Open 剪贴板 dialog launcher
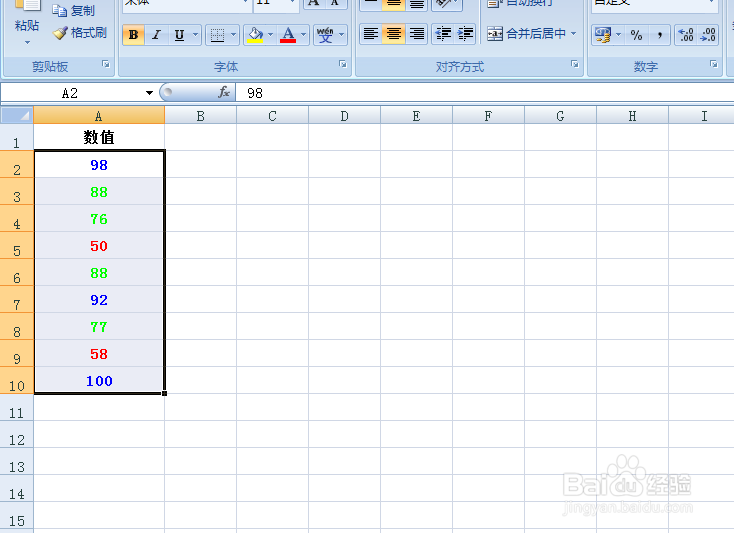 tap(106, 65)
